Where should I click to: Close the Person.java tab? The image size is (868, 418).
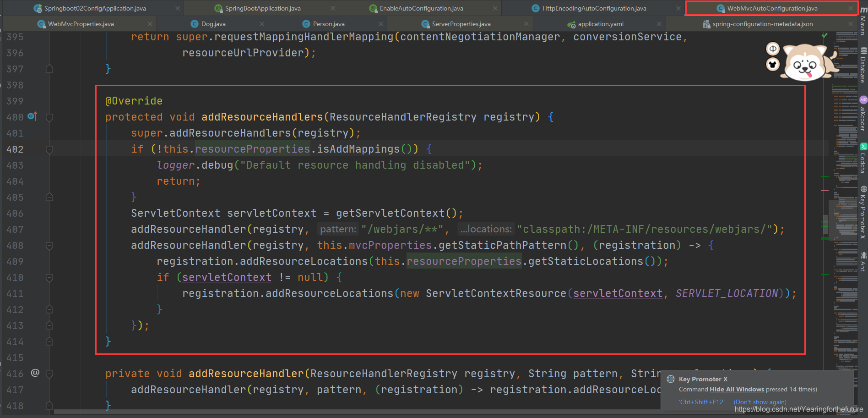(x=381, y=24)
